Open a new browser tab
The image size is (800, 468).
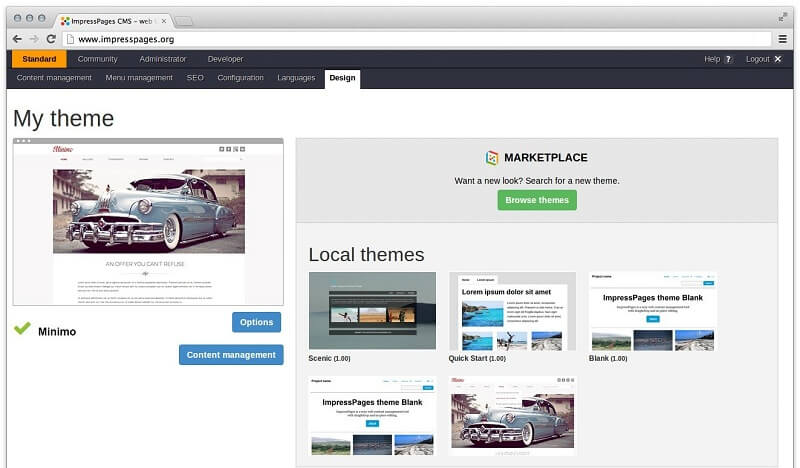184,21
